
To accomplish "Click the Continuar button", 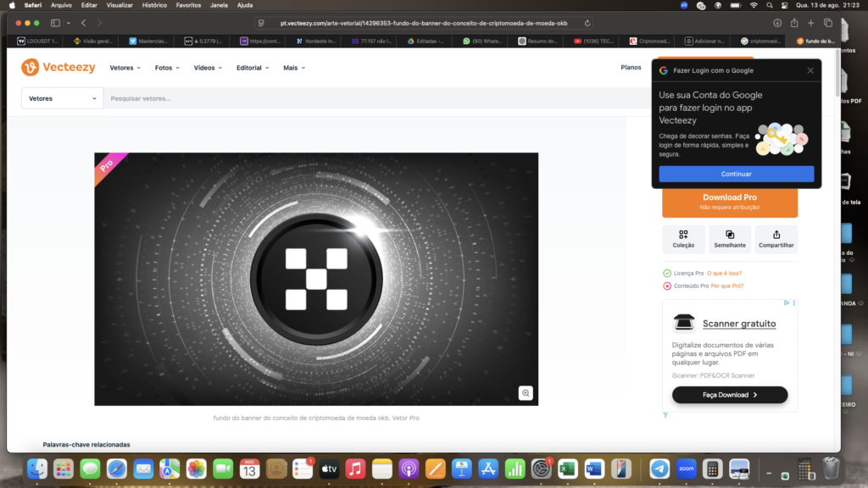I will [737, 174].
